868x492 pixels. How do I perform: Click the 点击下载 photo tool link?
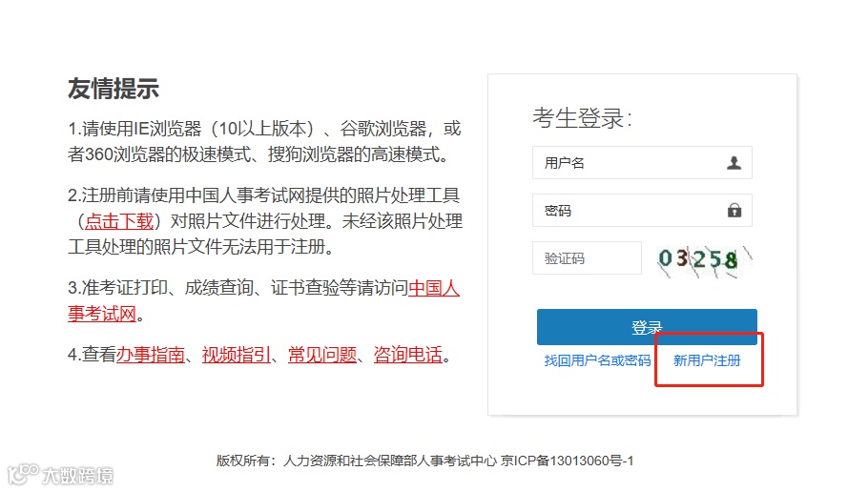[119, 221]
